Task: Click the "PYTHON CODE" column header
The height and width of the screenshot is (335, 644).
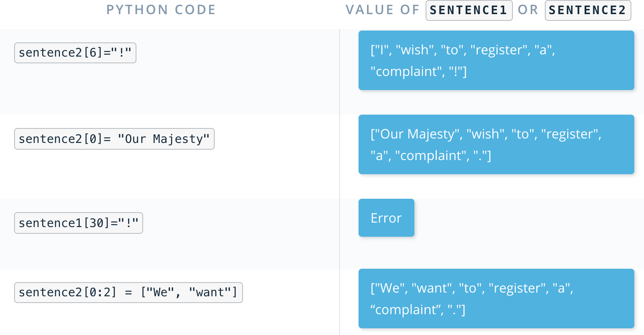Action: pyautogui.click(x=161, y=10)
